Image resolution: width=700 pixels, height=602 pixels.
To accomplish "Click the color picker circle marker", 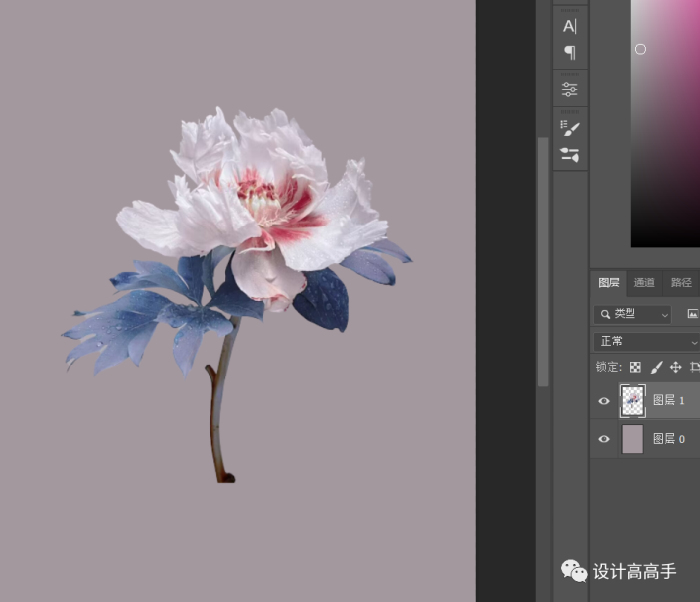I will point(640,49).
